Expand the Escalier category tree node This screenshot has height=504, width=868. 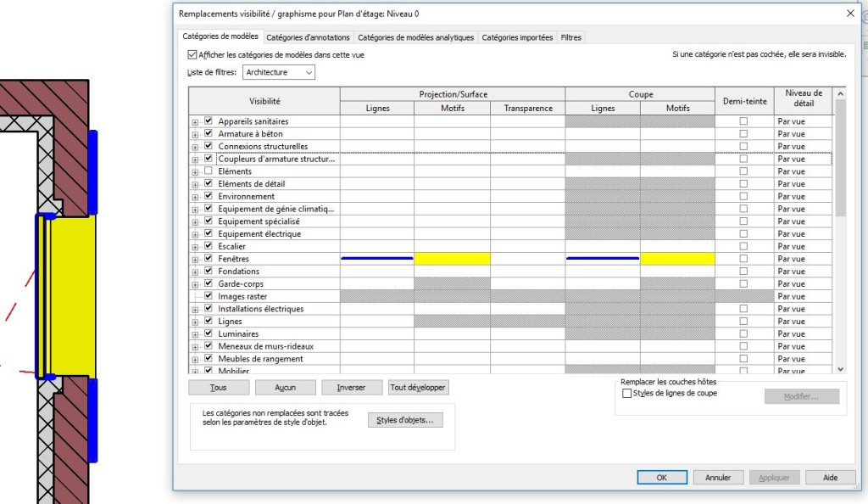[x=195, y=247]
